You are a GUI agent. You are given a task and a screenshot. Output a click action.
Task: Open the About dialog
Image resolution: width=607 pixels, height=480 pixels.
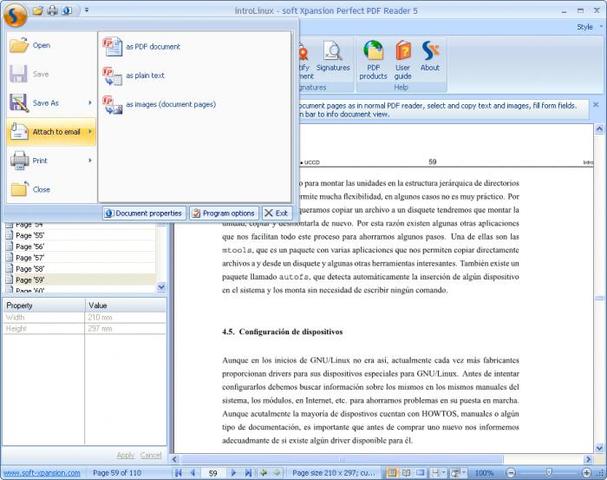[430, 57]
